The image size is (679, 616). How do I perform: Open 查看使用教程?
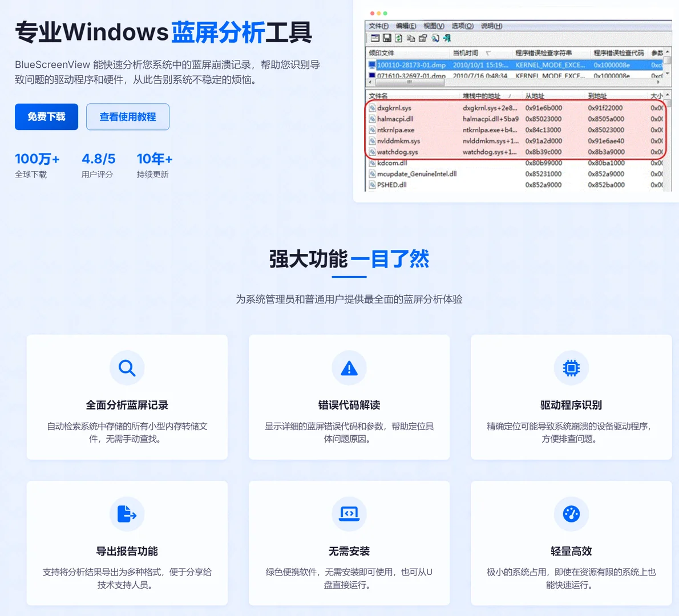coord(128,116)
